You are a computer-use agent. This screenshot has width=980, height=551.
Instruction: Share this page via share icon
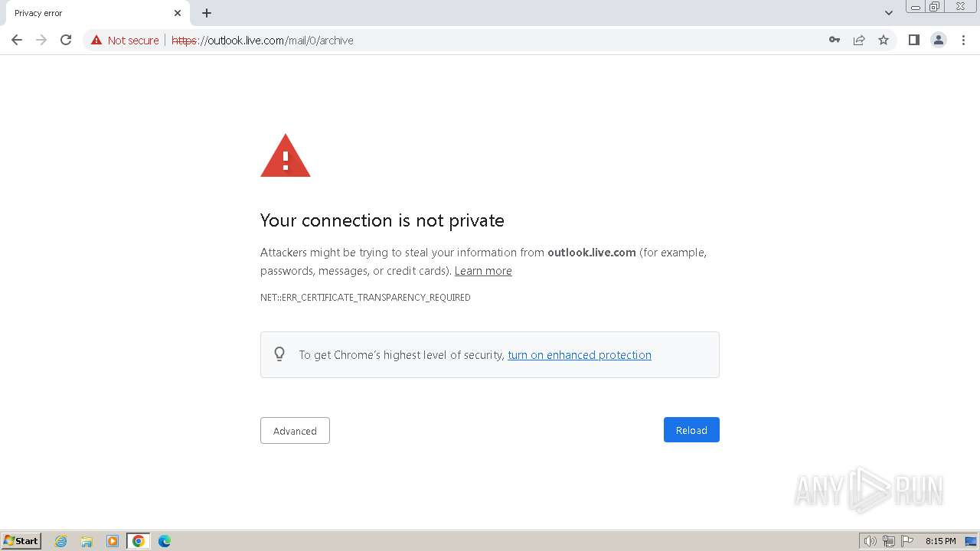click(x=859, y=40)
